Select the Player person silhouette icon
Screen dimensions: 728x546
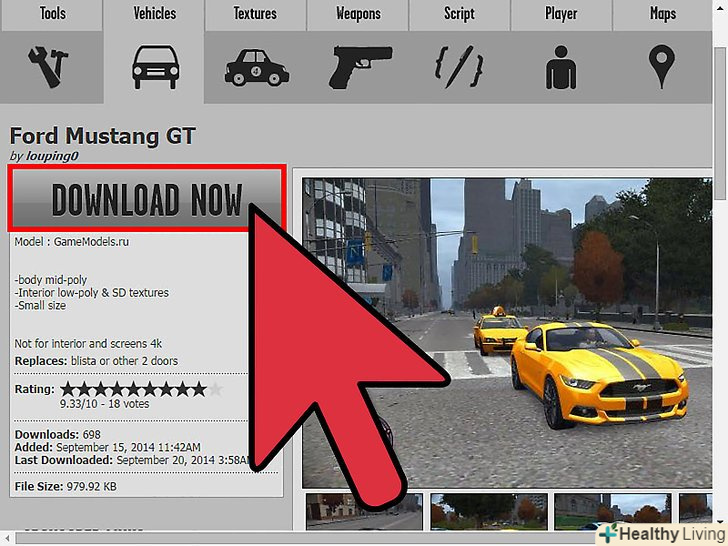tap(561, 67)
